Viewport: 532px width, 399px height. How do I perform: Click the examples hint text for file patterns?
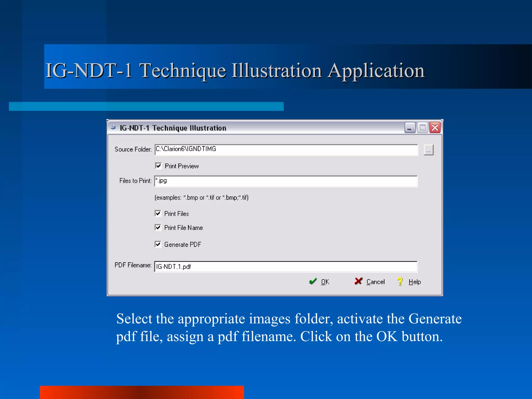[x=202, y=198]
